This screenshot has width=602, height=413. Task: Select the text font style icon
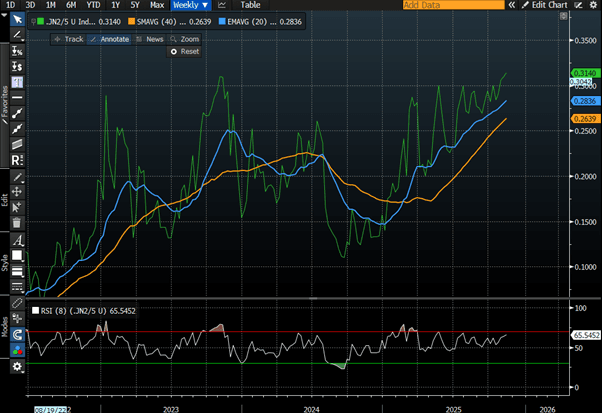(17, 241)
